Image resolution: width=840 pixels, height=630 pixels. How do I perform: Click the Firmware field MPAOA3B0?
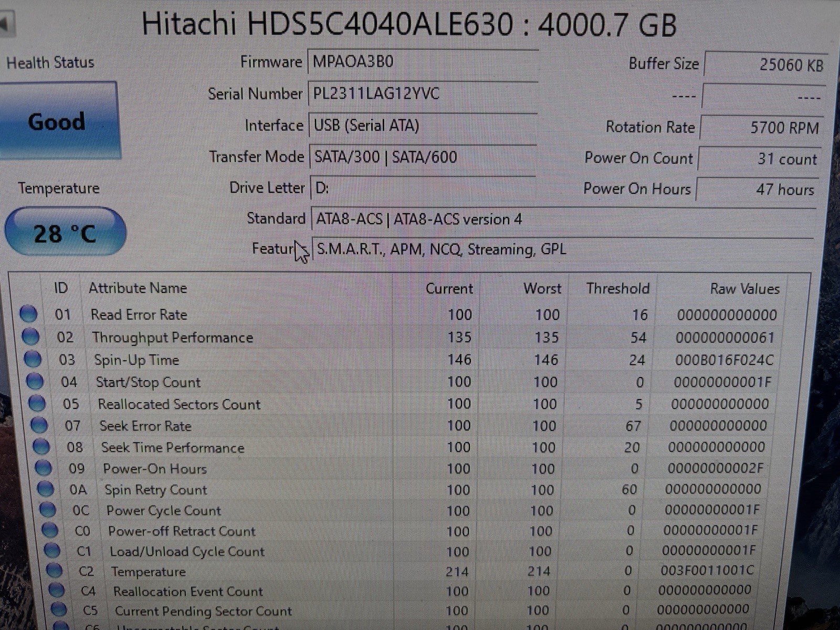tap(423, 62)
